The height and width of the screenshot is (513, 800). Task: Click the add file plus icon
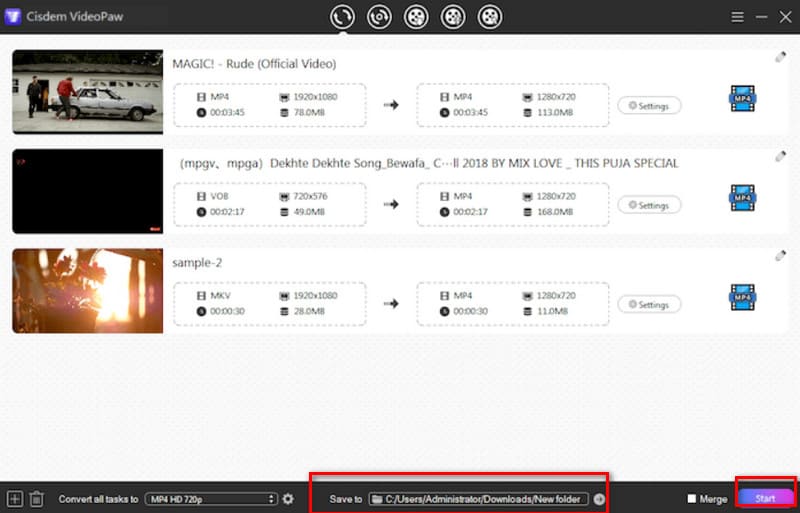[14, 498]
